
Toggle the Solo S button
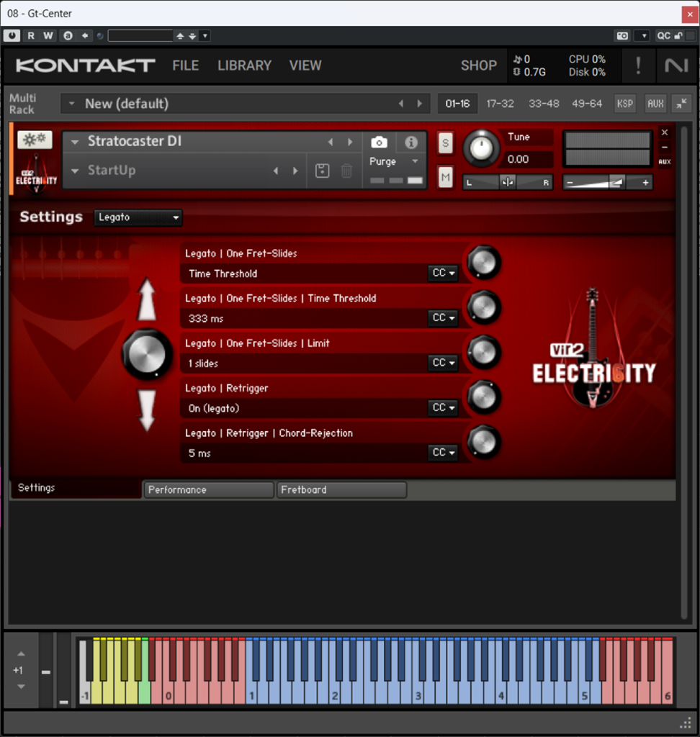point(445,143)
